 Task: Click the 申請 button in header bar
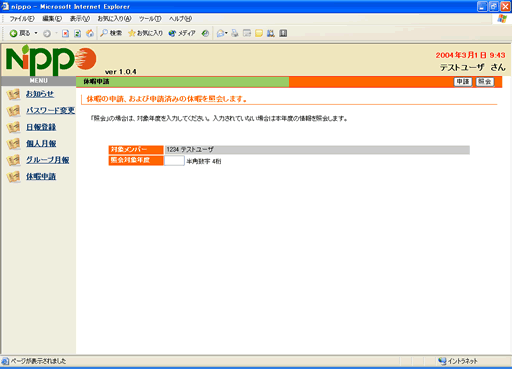tap(463, 82)
